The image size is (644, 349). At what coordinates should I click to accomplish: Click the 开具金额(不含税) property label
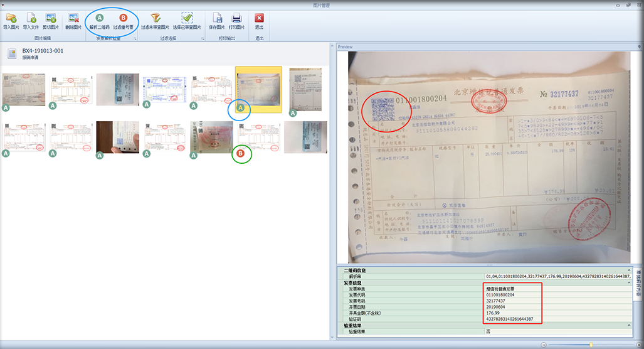coord(365,313)
